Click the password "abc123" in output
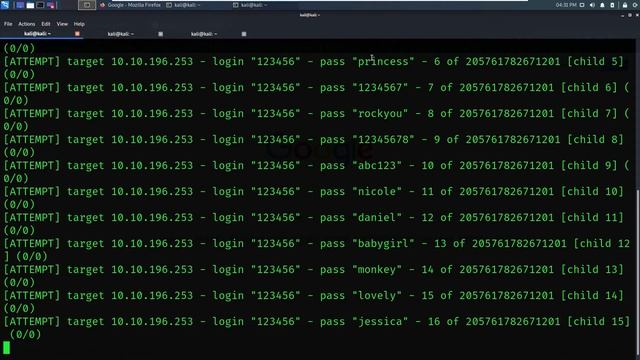Image resolution: width=640 pixels, height=360 pixels. (x=377, y=166)
